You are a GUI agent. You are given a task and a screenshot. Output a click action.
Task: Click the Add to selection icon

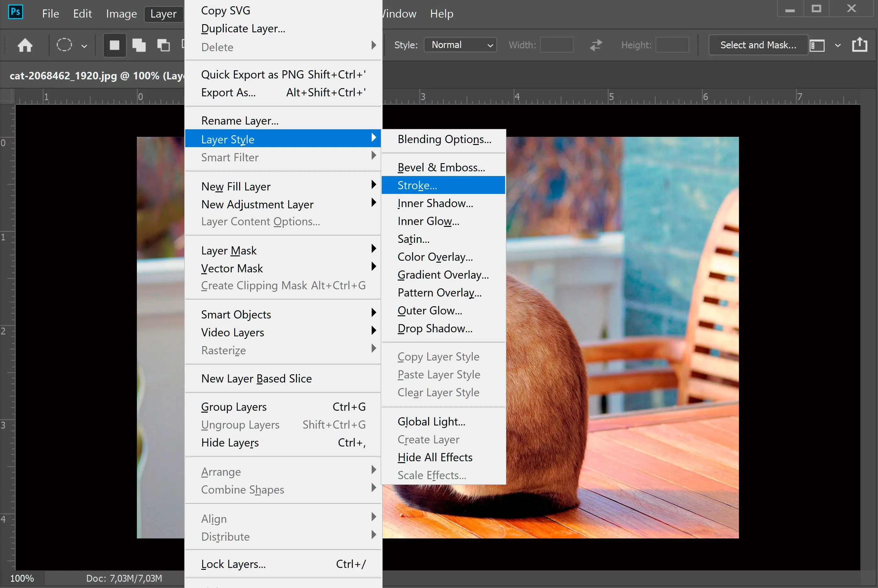138,45
